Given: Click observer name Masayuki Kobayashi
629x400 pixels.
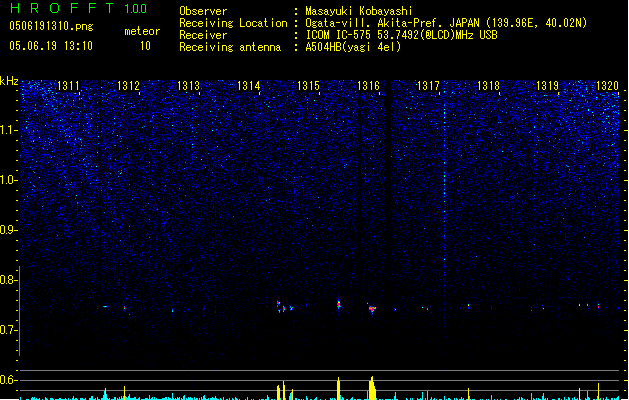Looking at the screenshot, I should tap(359, 11).
